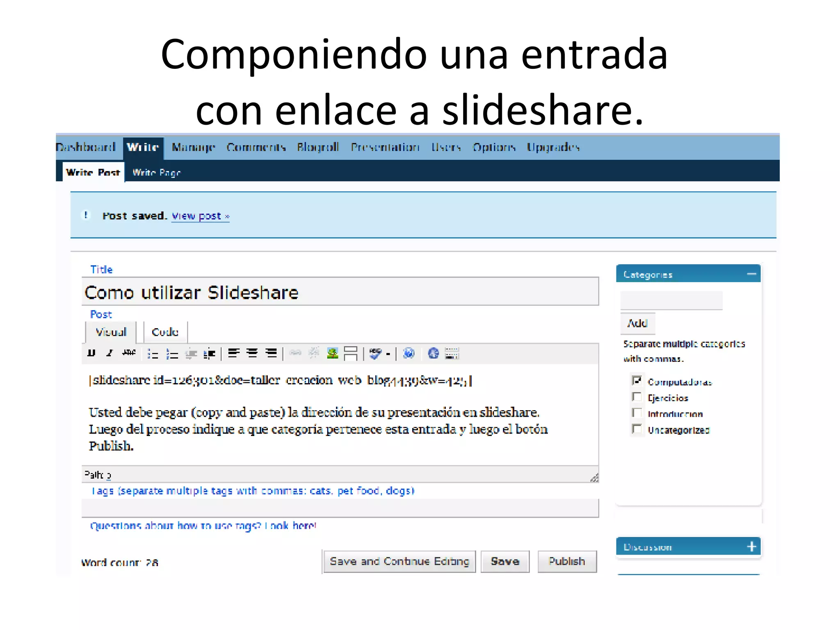Click Save and Continue Editing button
The image size is (840, 630).
[399, 561]
